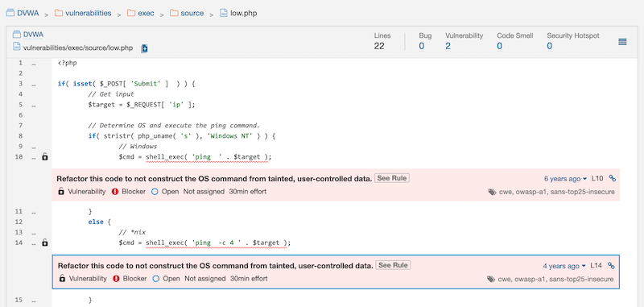
Task: Expand the '6 years ago' changelog dropdown
Action: 565,179
